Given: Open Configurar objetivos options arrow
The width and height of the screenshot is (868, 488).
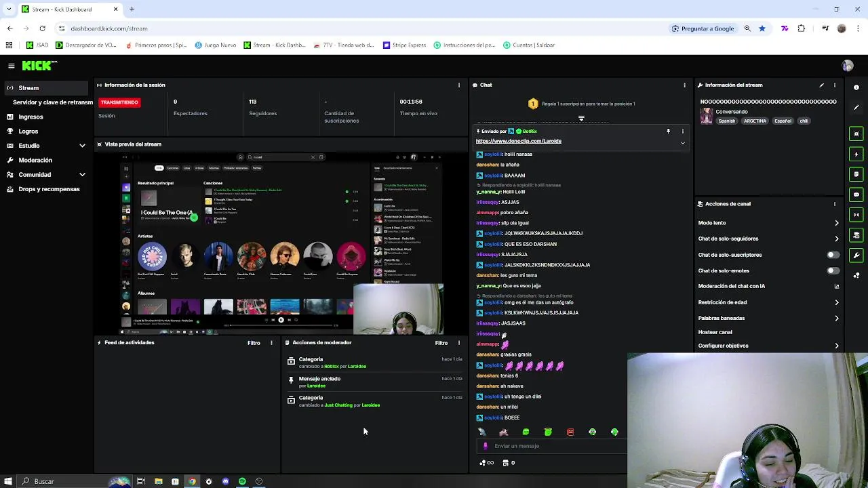Looking at the screenshot, I should point(836,346).
